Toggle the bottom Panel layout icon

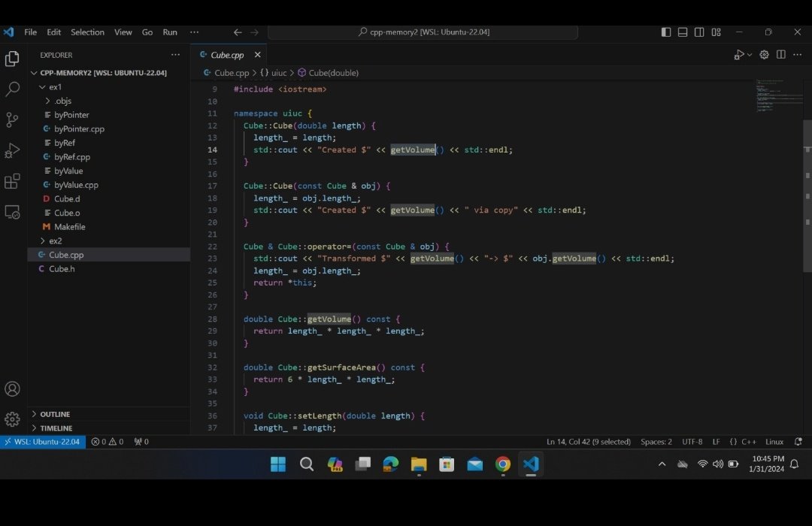pyautogui.click(x=683, y=32)
